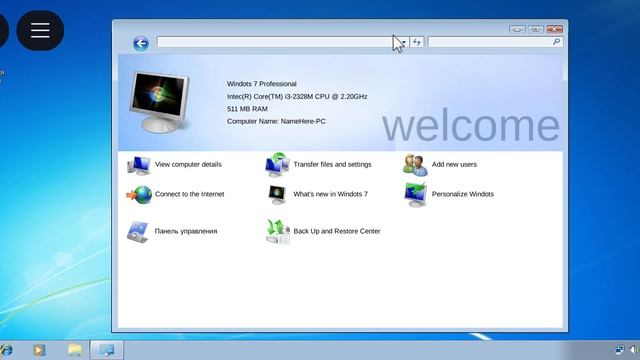Minimize the welcome window
This screenshot has height=360, width=640.
click(x=517, y=29)
